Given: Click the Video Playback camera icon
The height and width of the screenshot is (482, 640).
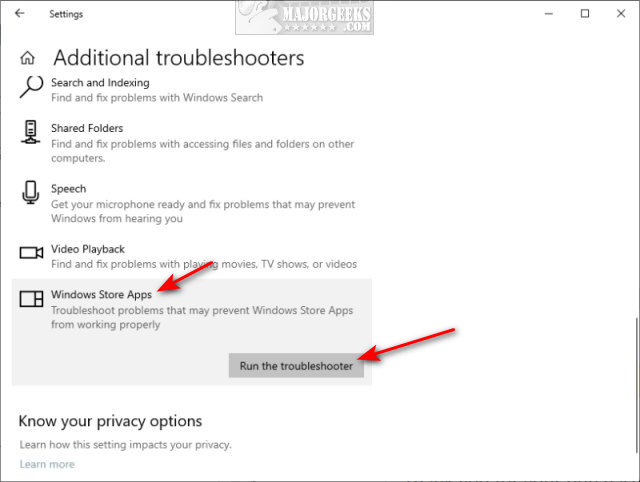Looking at the screenshot, I should (32, 252).
